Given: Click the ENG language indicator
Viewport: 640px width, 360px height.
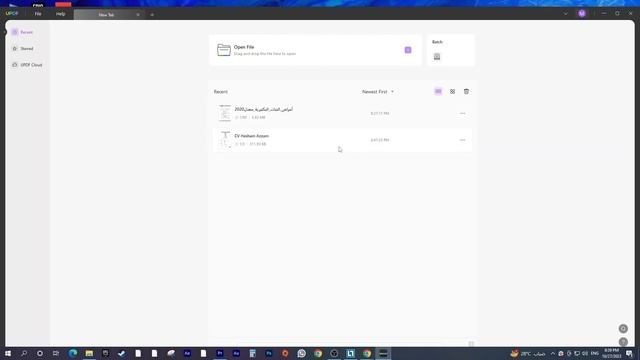Looking at the screenshot, I should click(595, 353).
